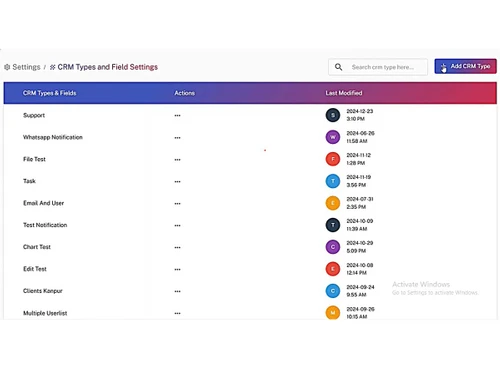Click the CRM Types breadcrumb hash icon
Viewport: 500px width, 375px height.
[x=52, y=67]
